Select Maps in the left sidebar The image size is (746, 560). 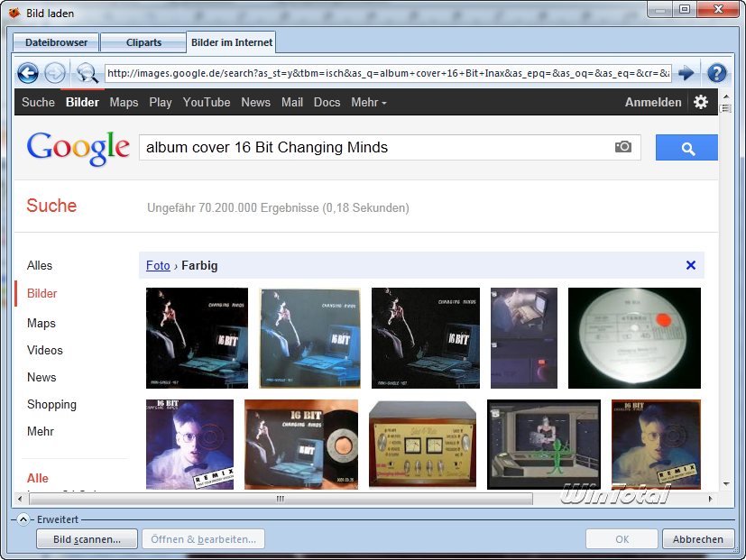(41, 323)
